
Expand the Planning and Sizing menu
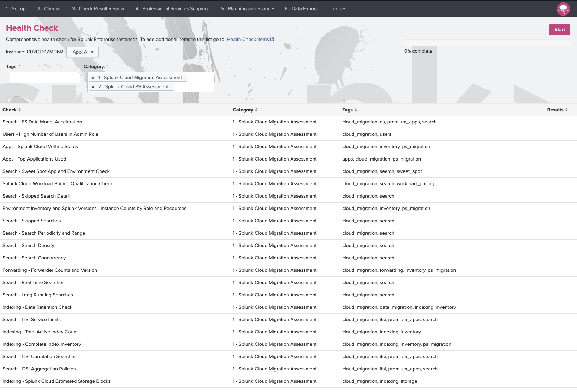[248, 8]
